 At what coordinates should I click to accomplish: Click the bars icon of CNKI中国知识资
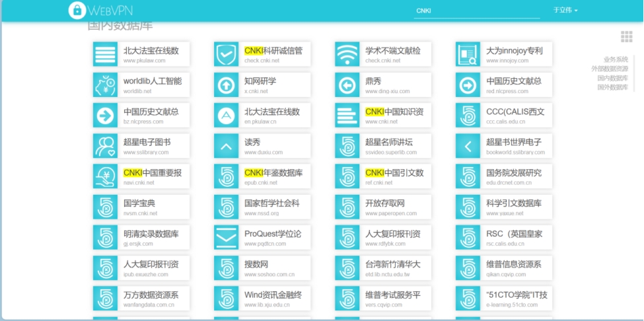pos(347,115)
